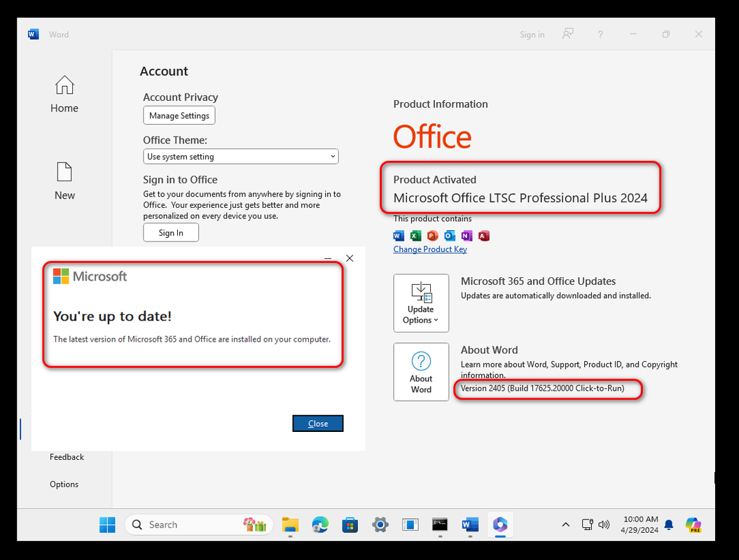Screen dimensions: 739x560
Task: Click the Microsoft 365 icon on taskbar
Action: coord(500,525)
